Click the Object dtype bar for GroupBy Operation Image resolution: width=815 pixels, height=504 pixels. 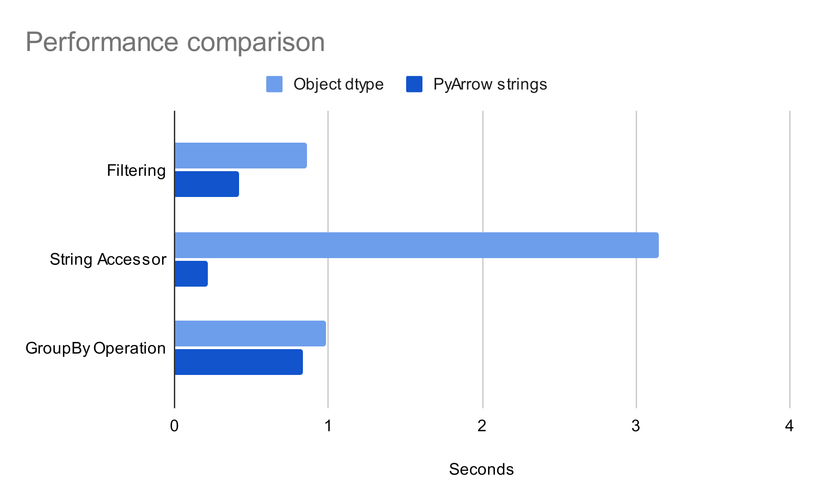(x=250, y=334)
